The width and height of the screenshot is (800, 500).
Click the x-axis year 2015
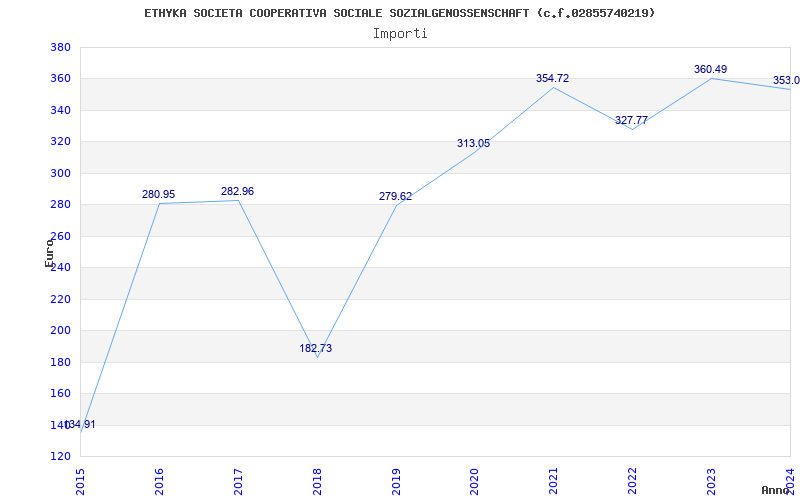[80, 481]
